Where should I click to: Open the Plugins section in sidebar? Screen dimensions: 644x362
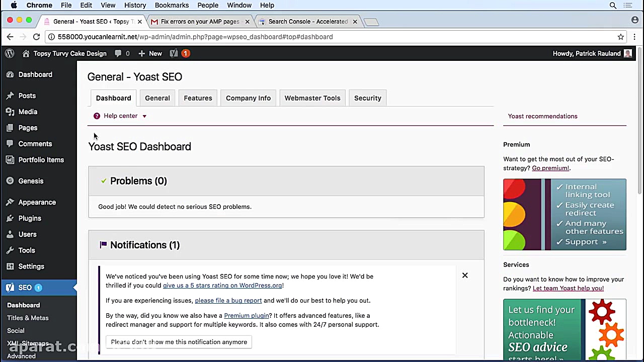[30, 218]
